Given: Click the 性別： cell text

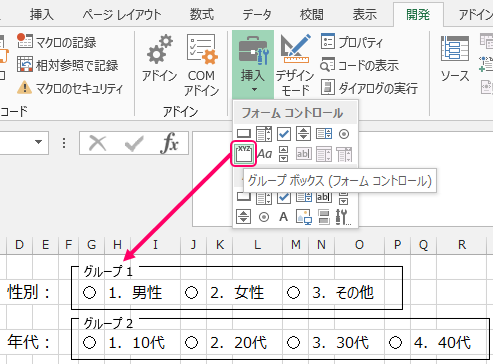Looking at the screenshot, I should tap(29, 292).
